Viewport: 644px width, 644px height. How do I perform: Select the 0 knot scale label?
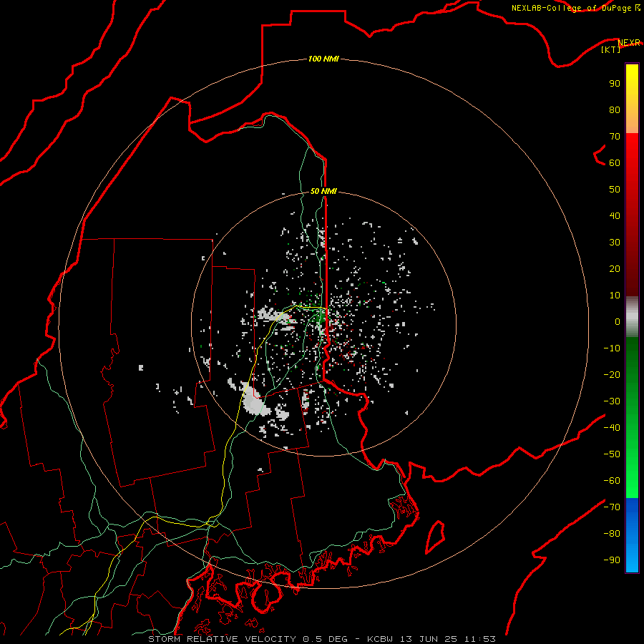coord(618,321)
